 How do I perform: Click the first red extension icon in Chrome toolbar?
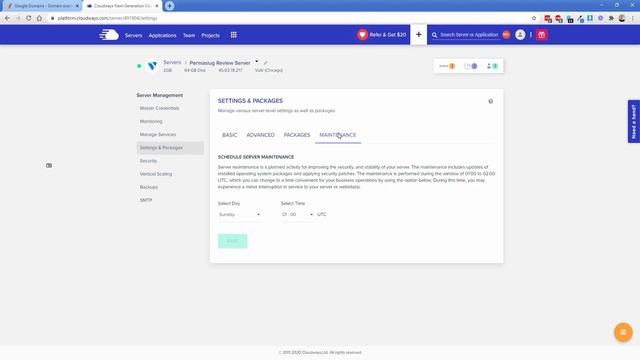point(548,18)
